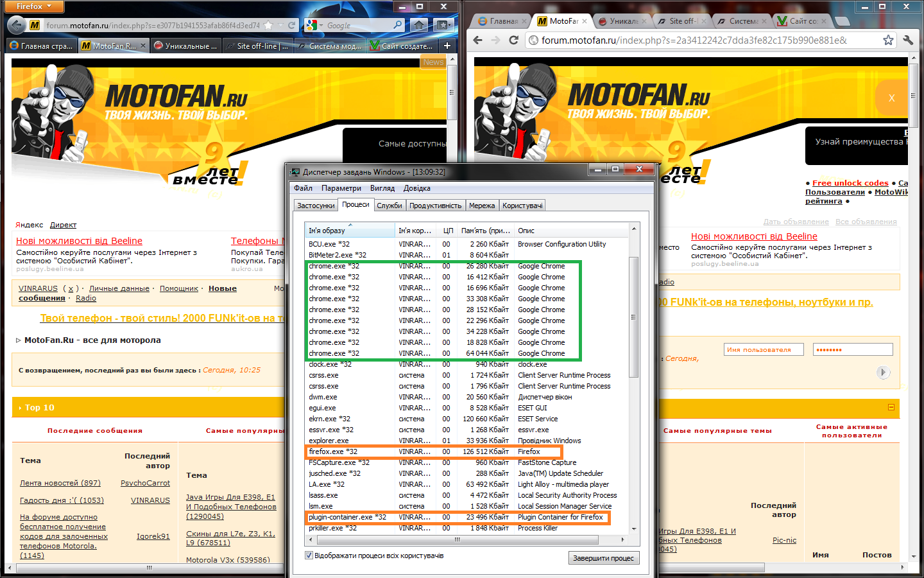Sort processes by Ім'я образу column
Viewport: 924px width, 578px height.
[x=350, y=231]
